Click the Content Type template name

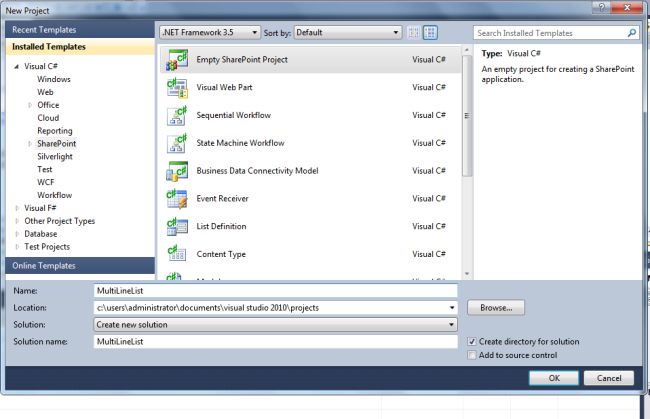pos(221,254)
